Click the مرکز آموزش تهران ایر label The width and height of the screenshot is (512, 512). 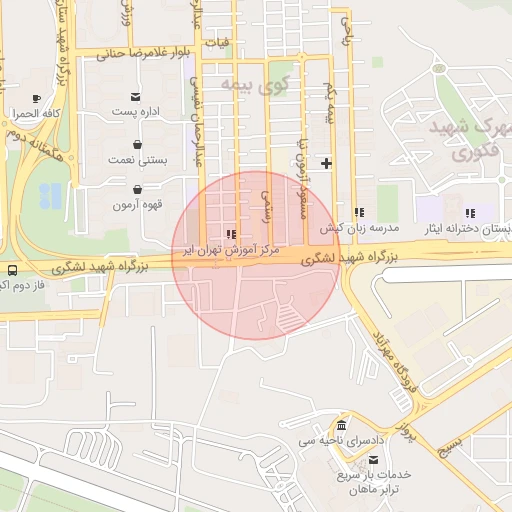[x=231, y=251]
